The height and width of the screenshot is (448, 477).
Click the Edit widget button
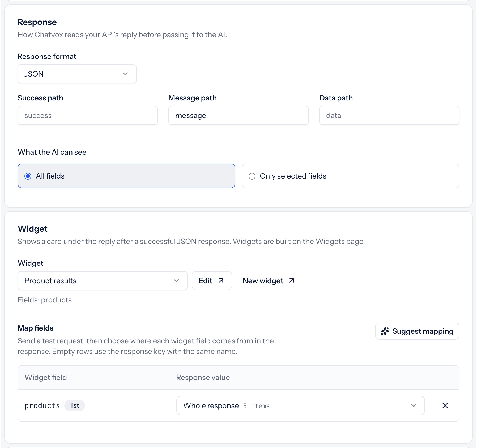point(212,281)
